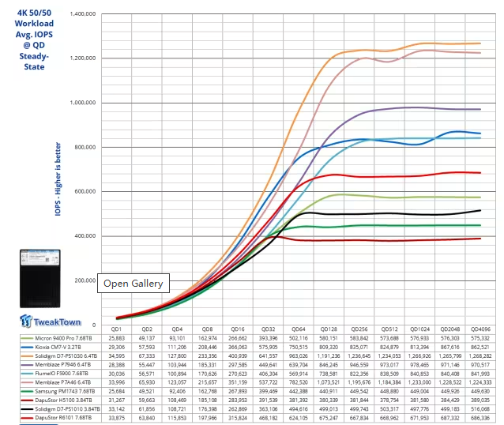Click the QD512 column header
The height and width of the screenshot is (425, 504).
(x=389, y=329)
